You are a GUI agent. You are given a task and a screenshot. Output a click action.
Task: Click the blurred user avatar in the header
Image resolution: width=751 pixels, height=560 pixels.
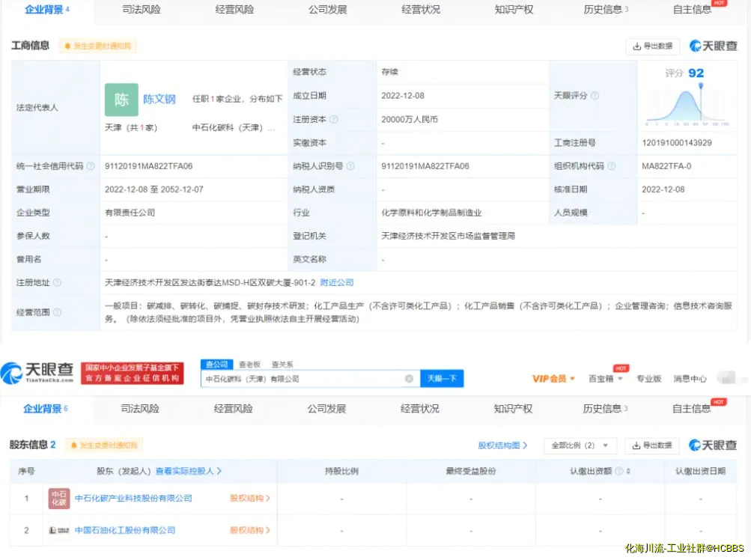point(727,377)
